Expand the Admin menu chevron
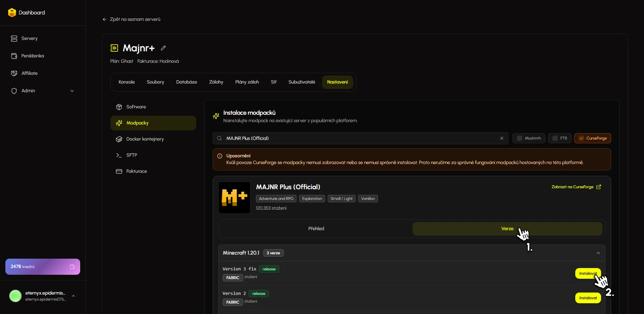The height and width of the screenshot is (314, 644). tap(72, 91)
